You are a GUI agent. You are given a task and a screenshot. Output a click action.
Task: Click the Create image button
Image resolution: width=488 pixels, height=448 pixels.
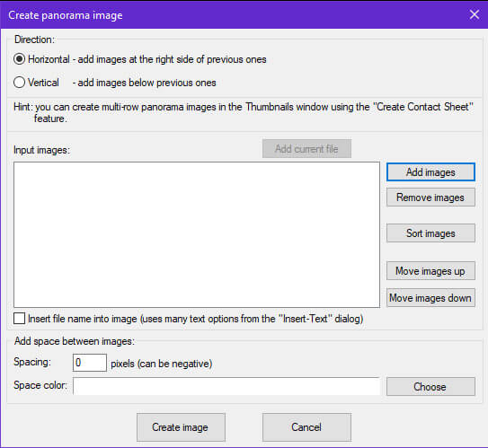(x=181, y=427)
